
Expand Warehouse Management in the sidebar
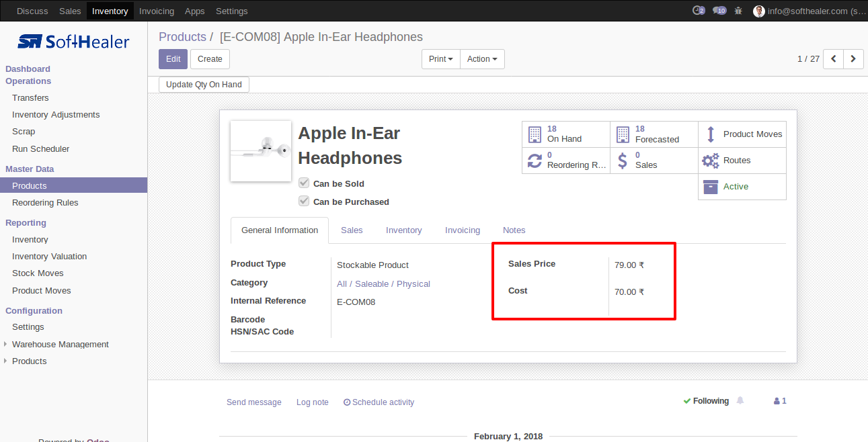click(x=61, y=344)
